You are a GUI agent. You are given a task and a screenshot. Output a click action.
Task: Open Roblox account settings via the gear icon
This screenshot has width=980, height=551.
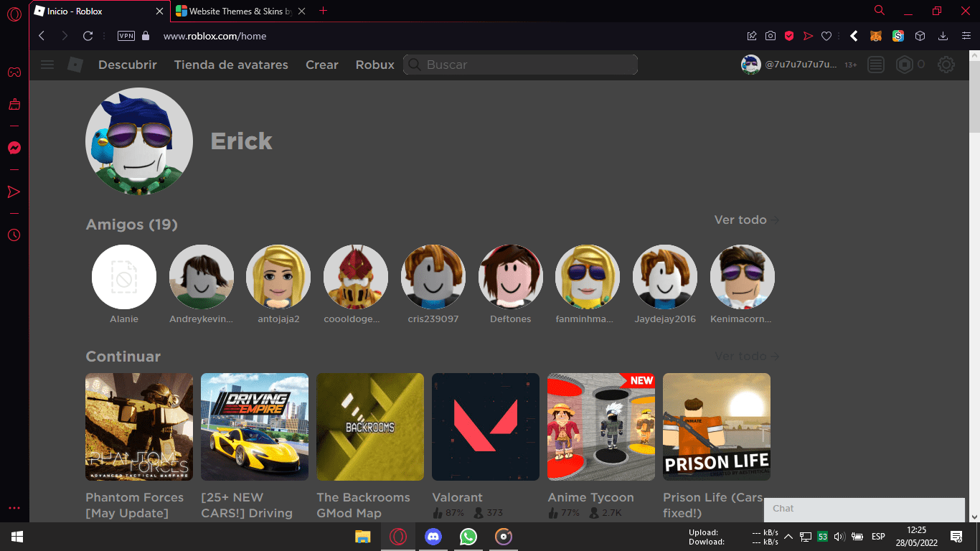pyautogui.click(x=946, y=65)
